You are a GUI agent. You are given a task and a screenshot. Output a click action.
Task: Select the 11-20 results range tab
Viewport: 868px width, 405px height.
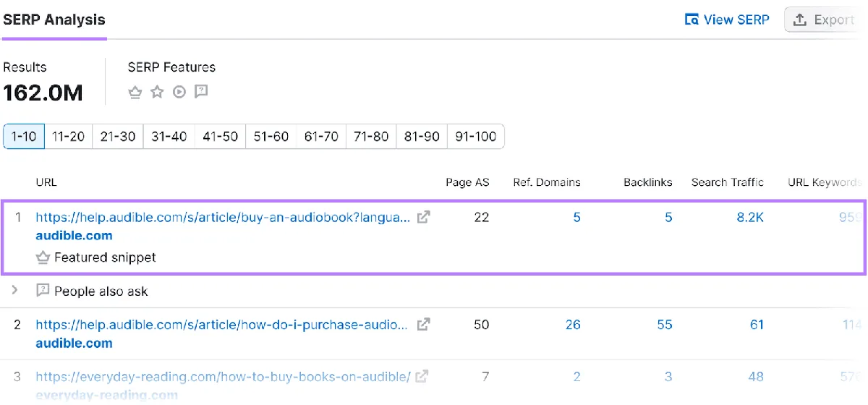click(x=69, y=136)
